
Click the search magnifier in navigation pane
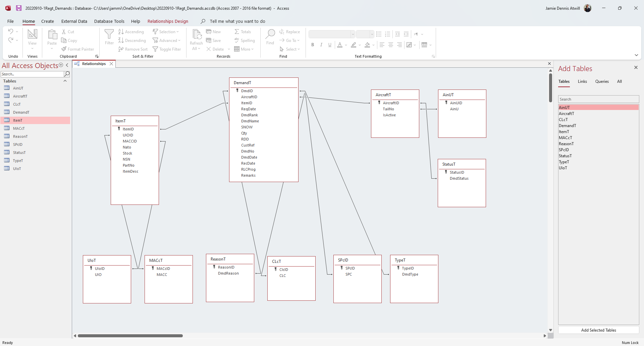pyautogui.click(x=67, y=74)
